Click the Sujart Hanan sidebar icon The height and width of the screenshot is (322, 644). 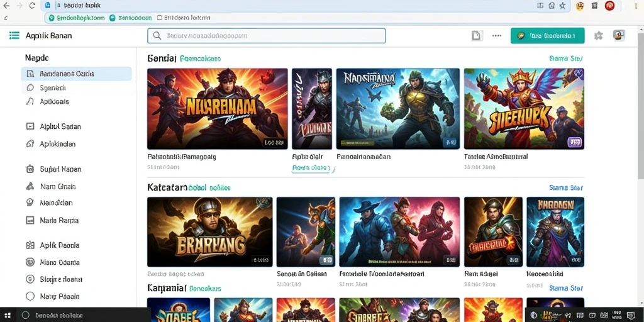coord(30,169)
